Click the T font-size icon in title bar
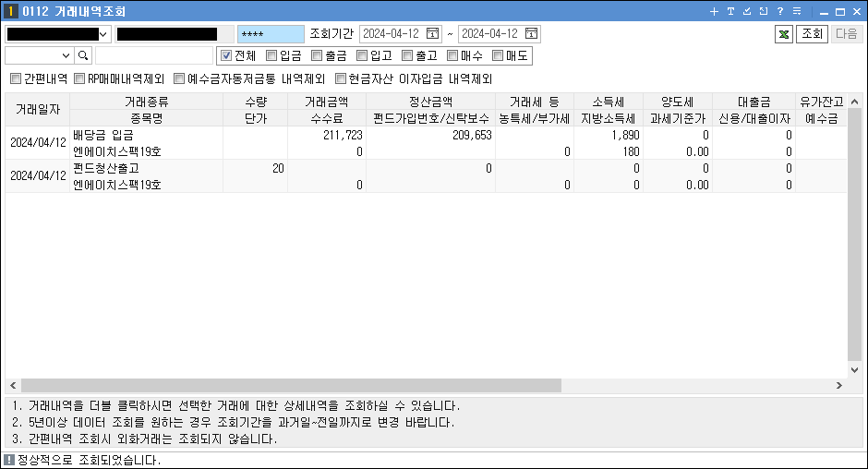868x469 pixels. [730, 11]
